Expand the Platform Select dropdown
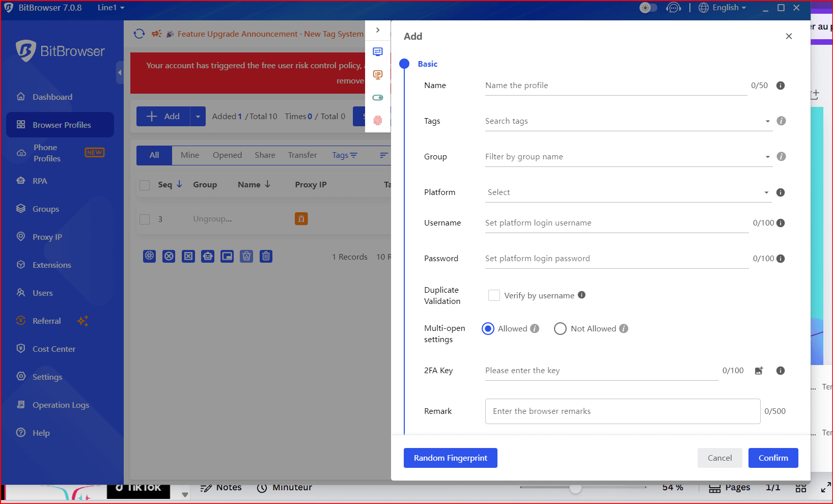Viewport: 833px width, 504px height. (x=627, y=192)
